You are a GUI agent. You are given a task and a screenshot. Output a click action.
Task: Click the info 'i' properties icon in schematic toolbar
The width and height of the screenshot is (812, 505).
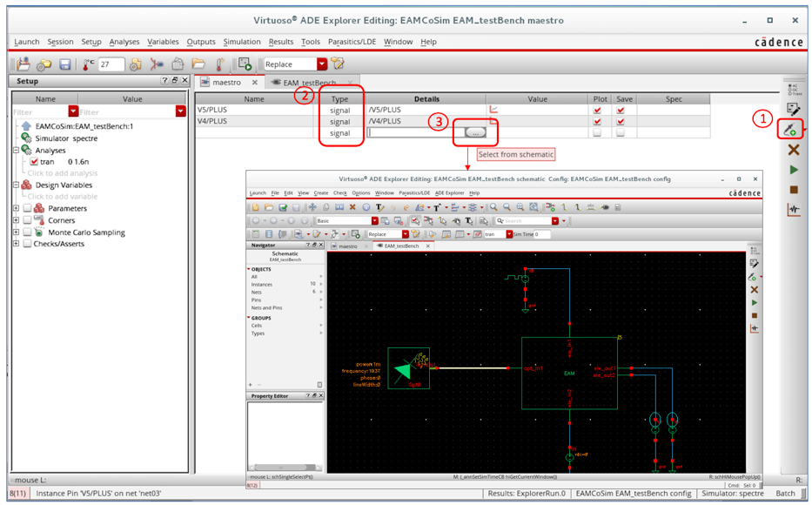(366, 207)
